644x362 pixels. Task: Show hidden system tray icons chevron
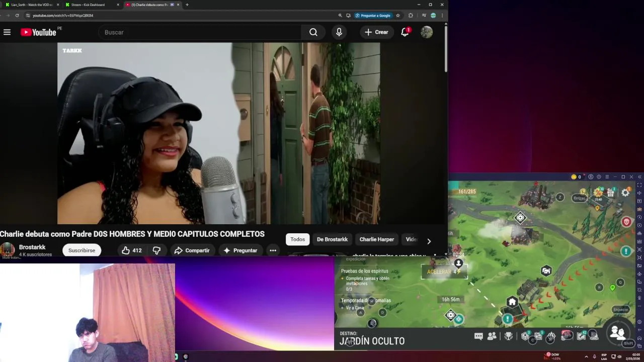point(586,356)
